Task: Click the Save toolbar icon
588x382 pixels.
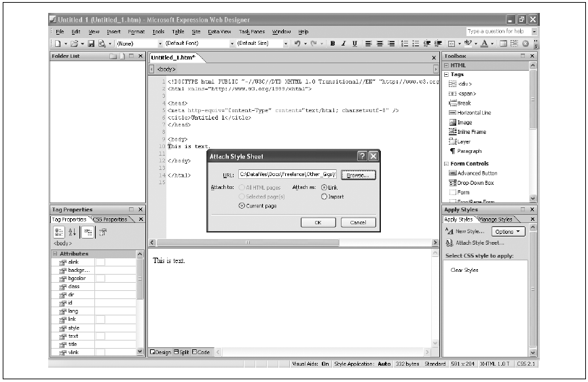Action: click(x=91, y=44)
